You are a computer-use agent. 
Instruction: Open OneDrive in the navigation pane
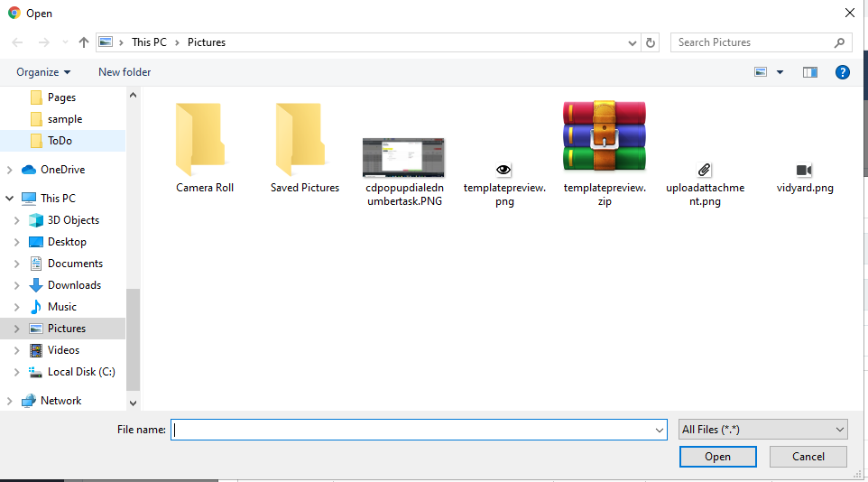[62, 170]
